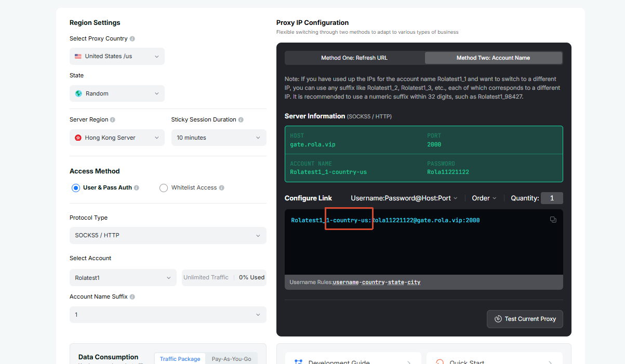Click the Quantity input field
625x364 pixels.
[552, 198]
